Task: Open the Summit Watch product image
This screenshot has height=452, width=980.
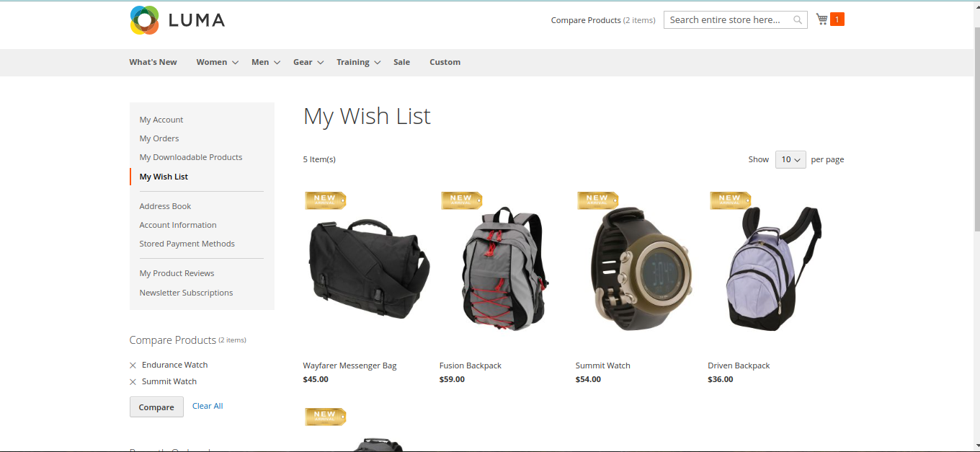Action: point(641,268)
